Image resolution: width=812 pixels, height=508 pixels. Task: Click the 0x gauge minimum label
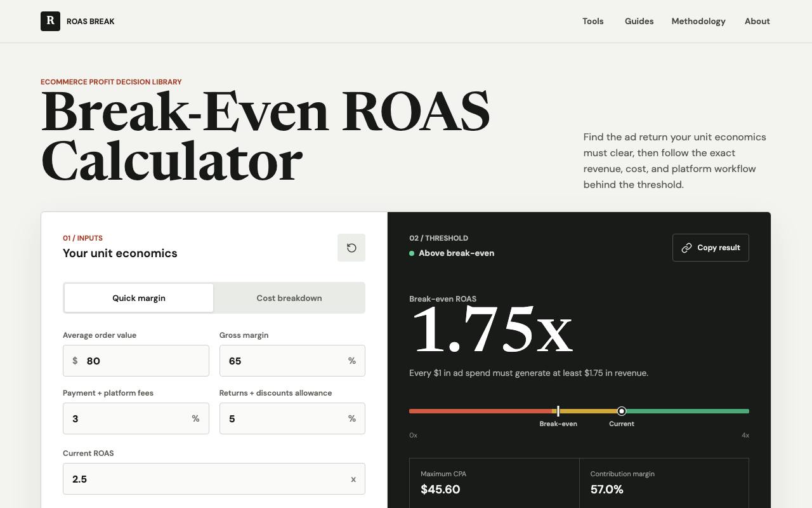(x=413, y=435)
